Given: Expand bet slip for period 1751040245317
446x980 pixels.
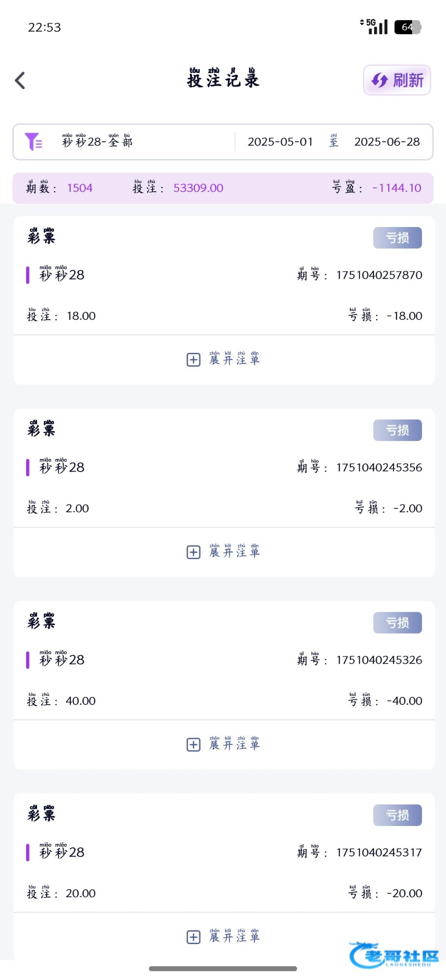Looking at the screenshot, I should [234, 937].
